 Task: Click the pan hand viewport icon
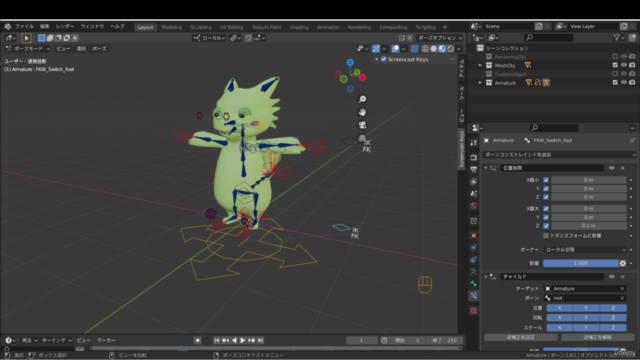[362, 112]
